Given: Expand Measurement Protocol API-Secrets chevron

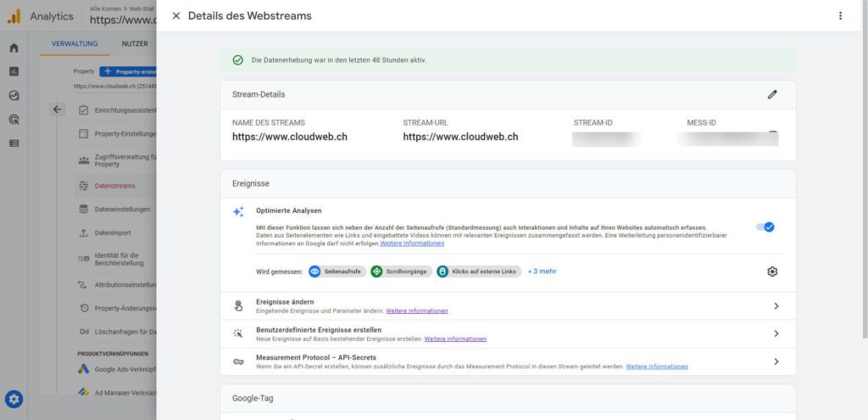Looking at the screenshot, I should 776,361.
